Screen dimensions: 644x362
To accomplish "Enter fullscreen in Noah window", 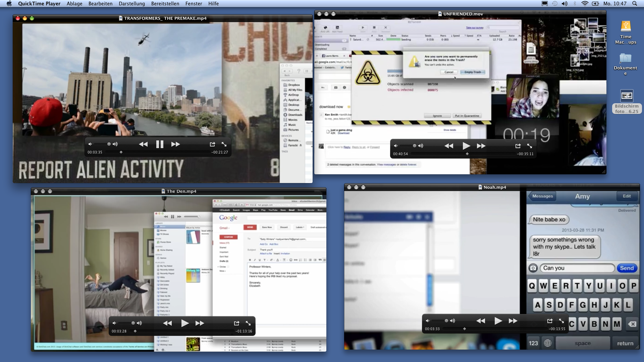I will pyautogui.click(x=561, y=321).
